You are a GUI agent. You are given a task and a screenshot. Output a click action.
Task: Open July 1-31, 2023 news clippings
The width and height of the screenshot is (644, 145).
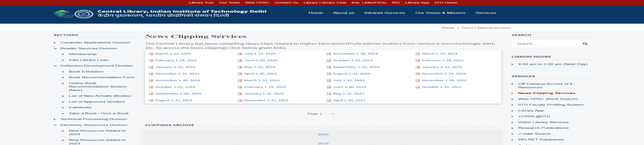point(349,81)
